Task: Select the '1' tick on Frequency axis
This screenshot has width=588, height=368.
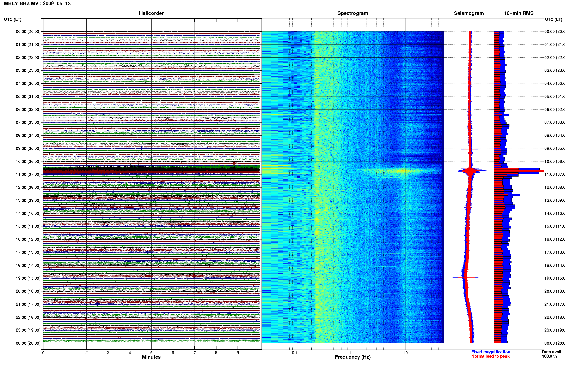Action: pos(350,353)
